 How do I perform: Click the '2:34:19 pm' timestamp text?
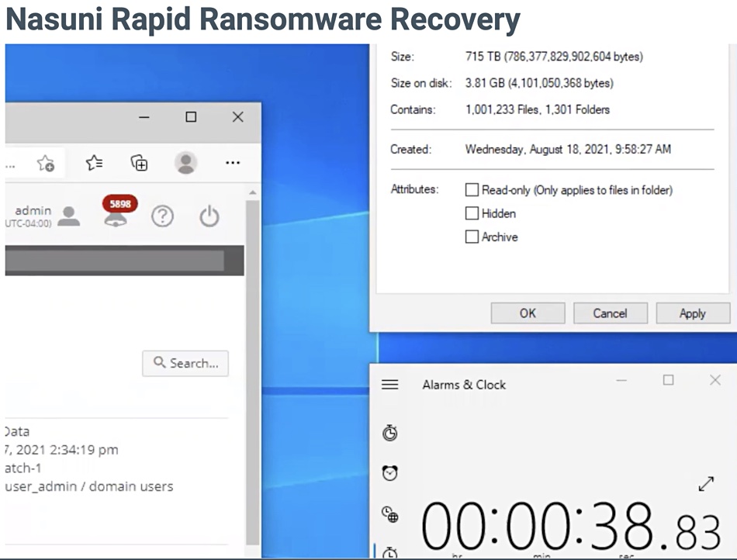(84, 450)
